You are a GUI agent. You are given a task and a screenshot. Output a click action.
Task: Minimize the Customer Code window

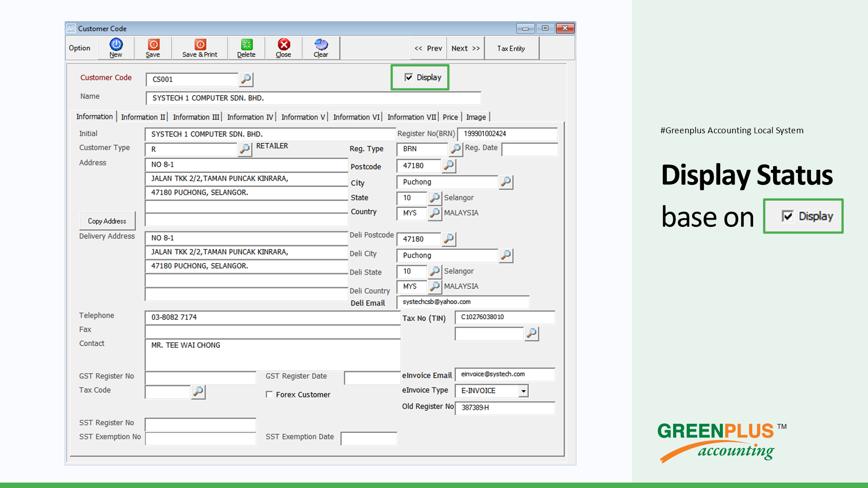(525, 28)
